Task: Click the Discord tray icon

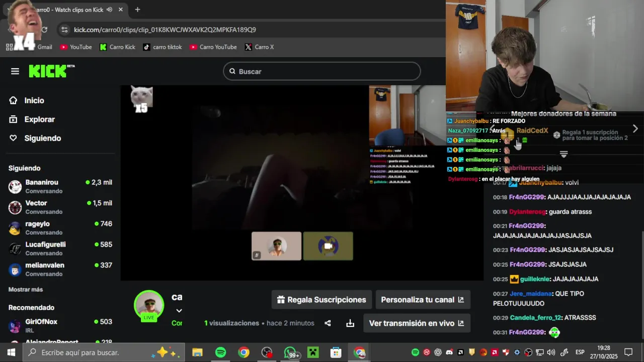Action: coord(449,352)
